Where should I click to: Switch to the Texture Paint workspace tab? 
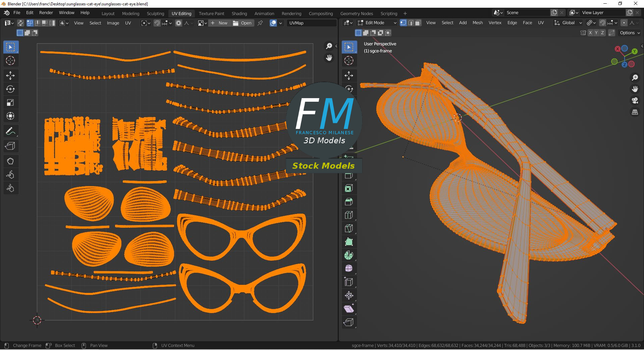point(211,13)
